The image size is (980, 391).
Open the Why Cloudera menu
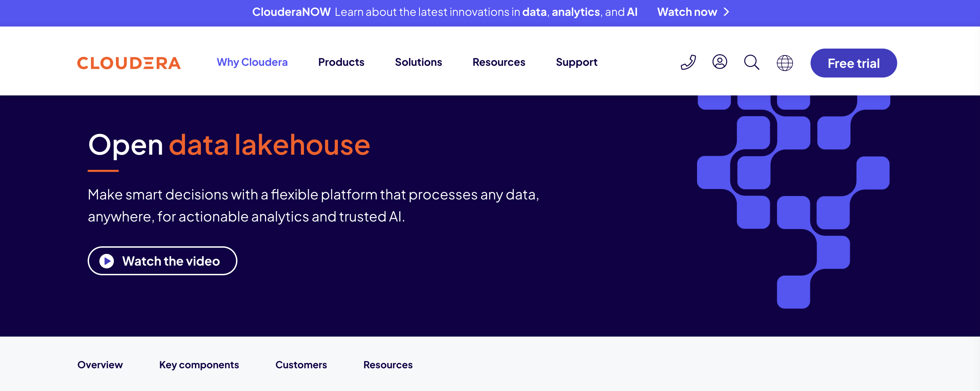coord(252,62)
